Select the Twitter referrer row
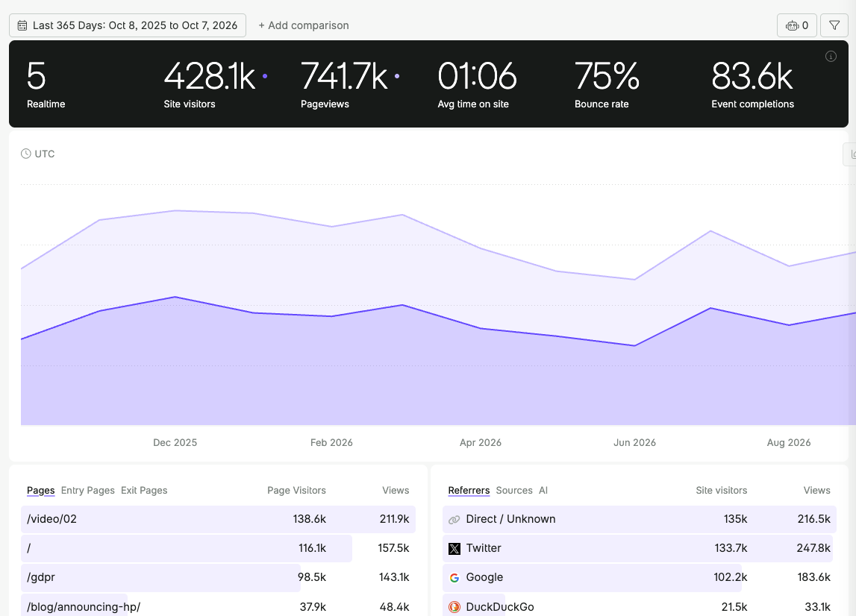The height and width of the screenshot is (616, 856). click(640, 548)
